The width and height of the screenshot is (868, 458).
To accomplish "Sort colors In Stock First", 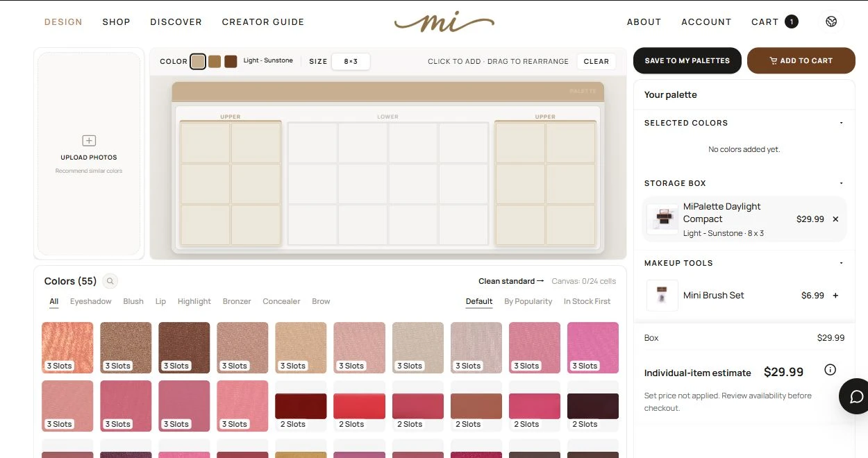I will point(587,302).
